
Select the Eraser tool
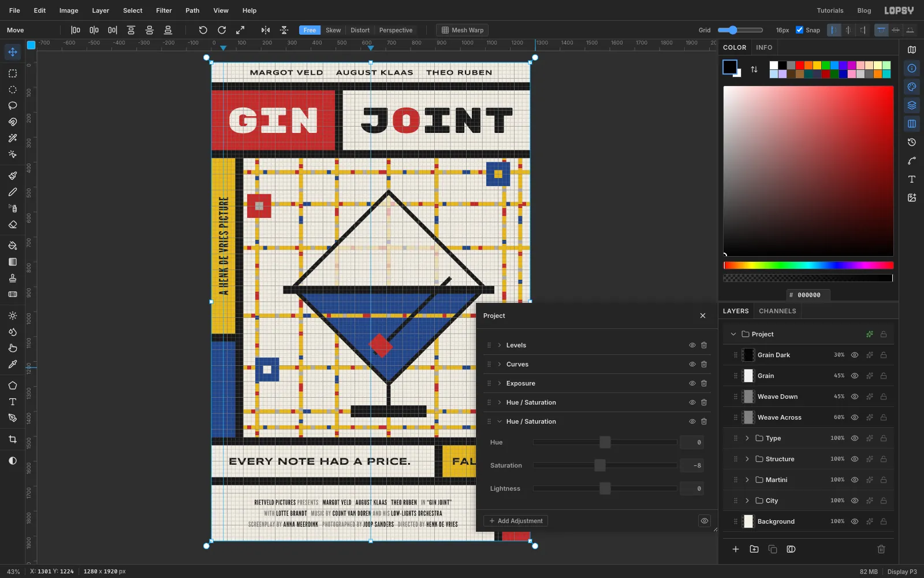click(x=13, y=224)
